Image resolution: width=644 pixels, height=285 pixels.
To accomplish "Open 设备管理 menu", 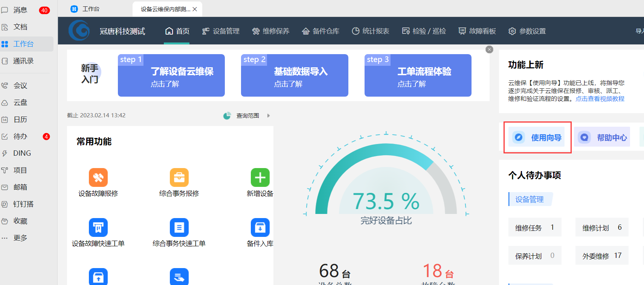I will pyautogui.click(x=221, y=31).
